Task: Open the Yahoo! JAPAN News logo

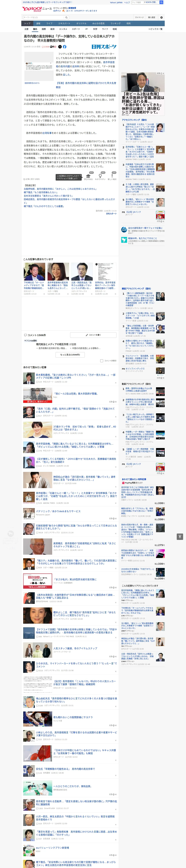Action: (x=37, y=9)
